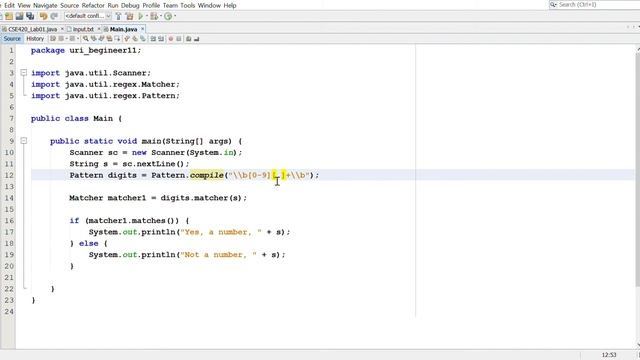Switch to the input.txt tab
The image size is (640, 360).
point(83,29)
